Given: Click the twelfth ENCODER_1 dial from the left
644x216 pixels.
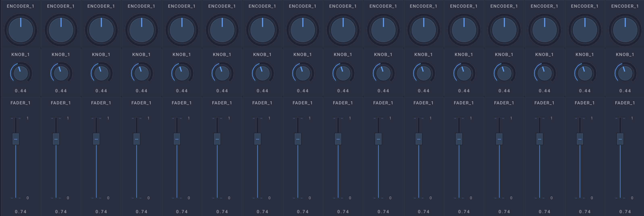Looking at the screenshot, I should [x=464, y=30].
